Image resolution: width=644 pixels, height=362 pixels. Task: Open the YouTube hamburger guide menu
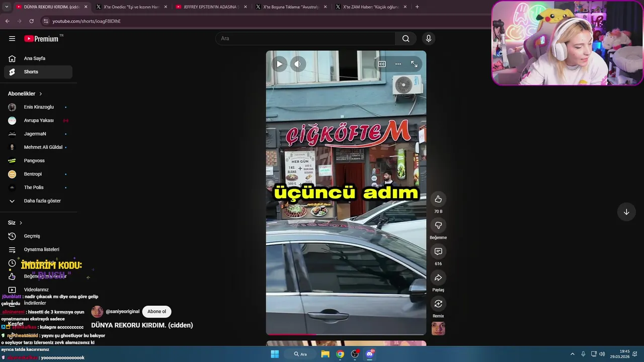pos(12,39)
